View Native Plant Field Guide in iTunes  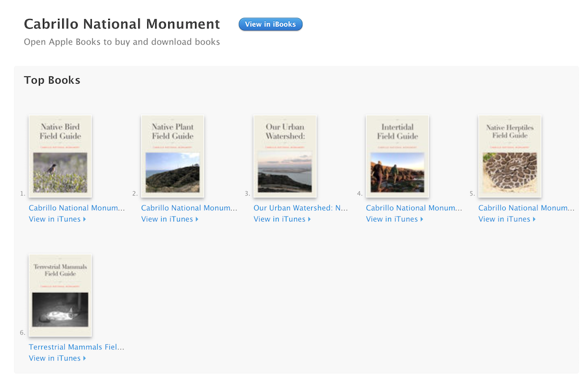point(169,219)
